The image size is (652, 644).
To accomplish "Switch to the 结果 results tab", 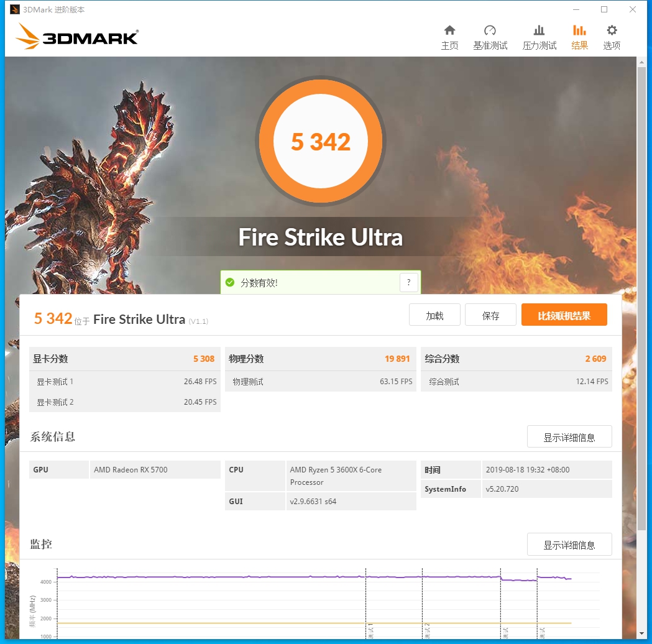I will click(x=579, y=37).
